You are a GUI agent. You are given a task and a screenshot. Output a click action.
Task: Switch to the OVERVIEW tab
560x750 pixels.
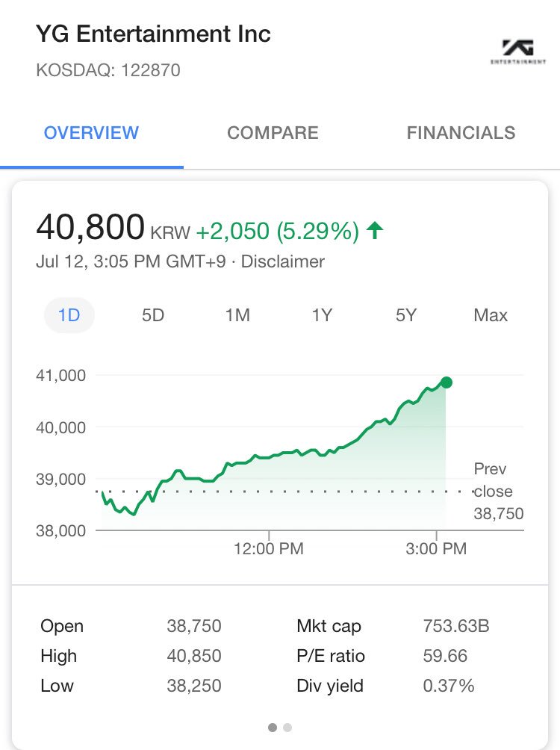coord(91,133)
